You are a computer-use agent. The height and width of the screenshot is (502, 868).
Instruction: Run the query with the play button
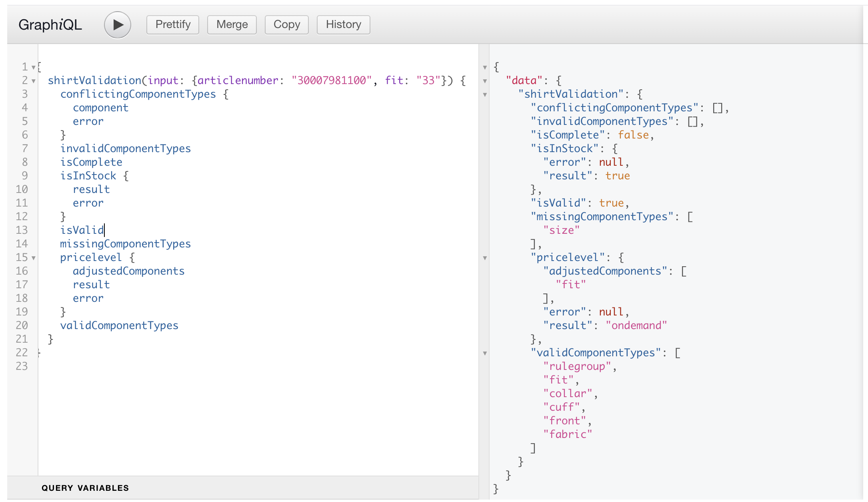[117, 25]
